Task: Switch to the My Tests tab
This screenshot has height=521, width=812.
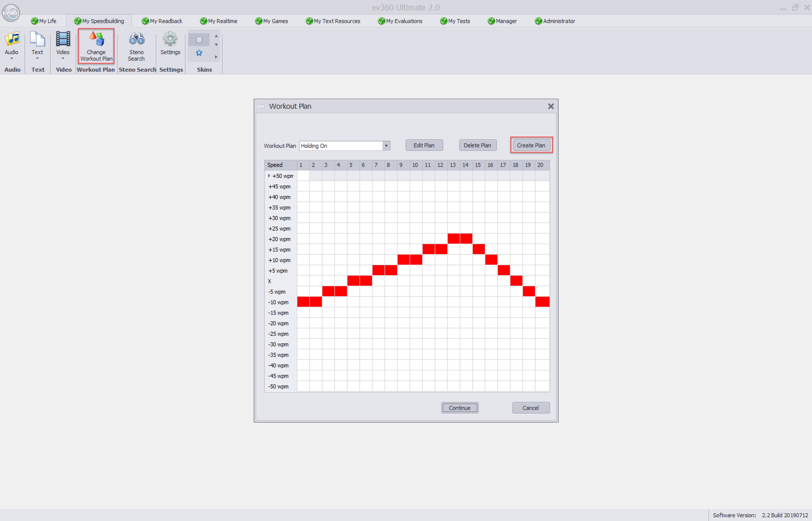Action: point(455,21)
